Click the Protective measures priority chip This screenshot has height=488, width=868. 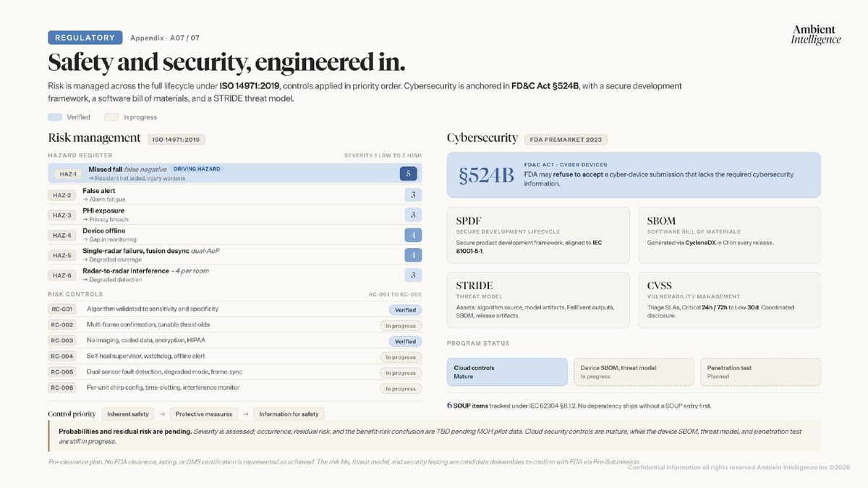204,414
